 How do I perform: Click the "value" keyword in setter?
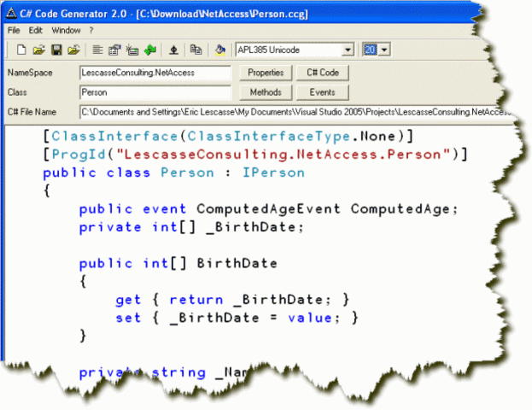310,318
